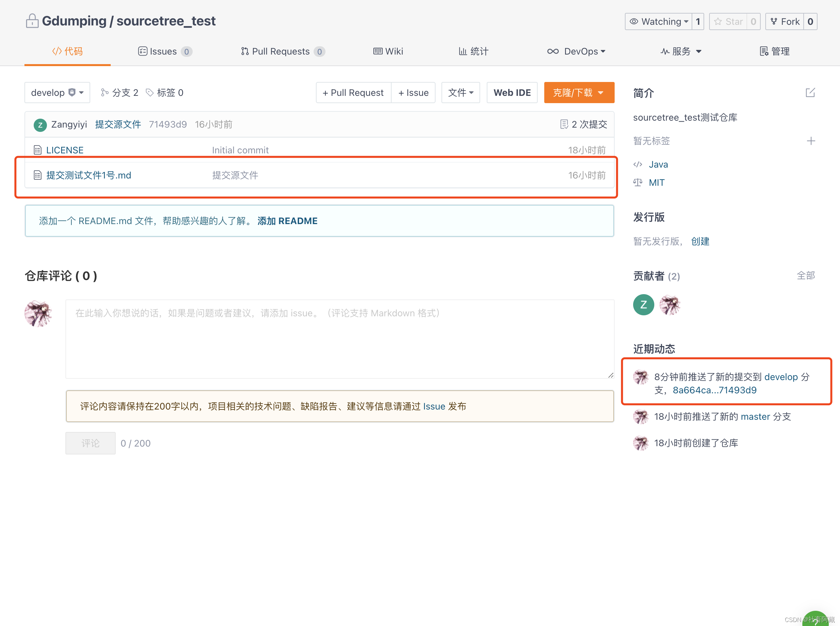This screenshot has height=626, width=840.
Task: Click file icon of 提交测试文件1号.md
Action: pos(38,175)
